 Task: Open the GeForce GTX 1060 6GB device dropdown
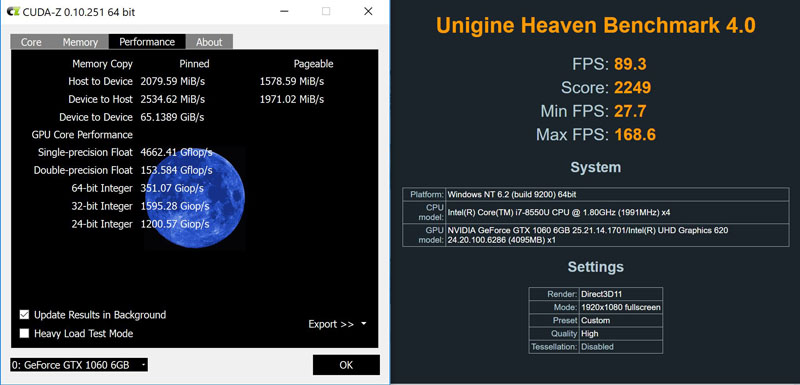click(x=79, y=365)
